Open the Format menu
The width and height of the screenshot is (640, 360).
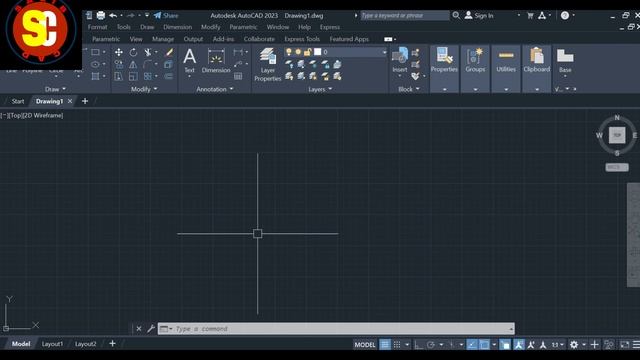tap(97, 27)
